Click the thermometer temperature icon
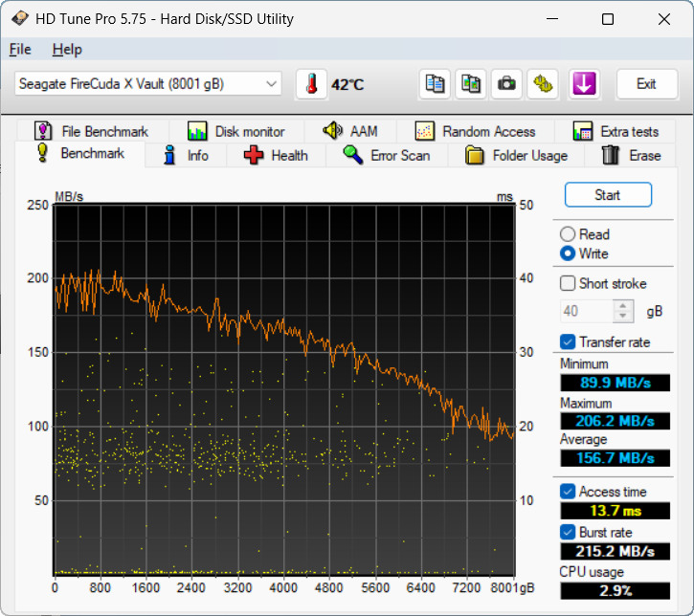Viewport: 694px width, 616px height. pos(311,84)
